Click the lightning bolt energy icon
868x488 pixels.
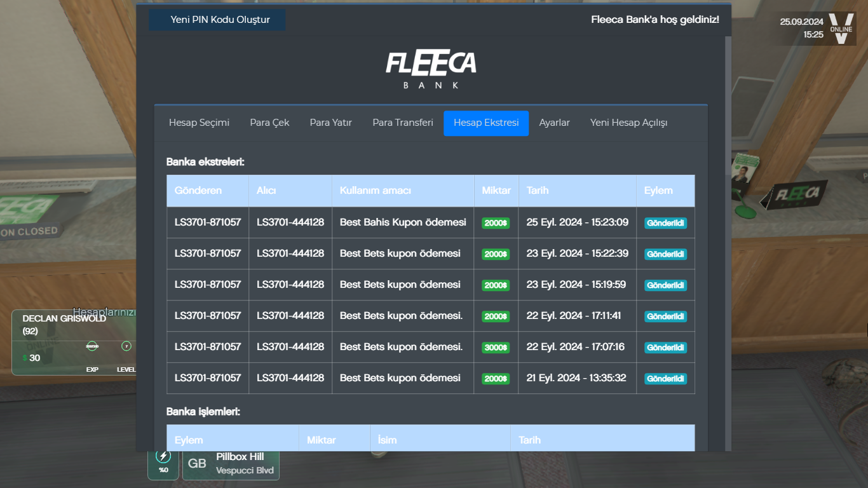pos(163,456)
